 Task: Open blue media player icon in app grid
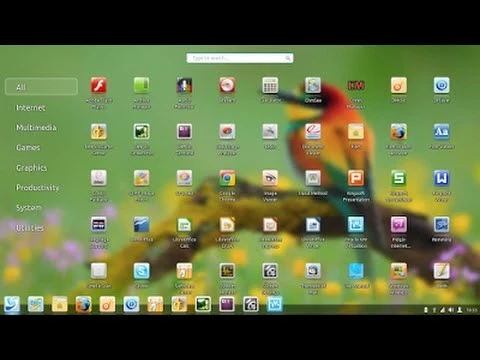pyautogui.click(x=441, y=85)
